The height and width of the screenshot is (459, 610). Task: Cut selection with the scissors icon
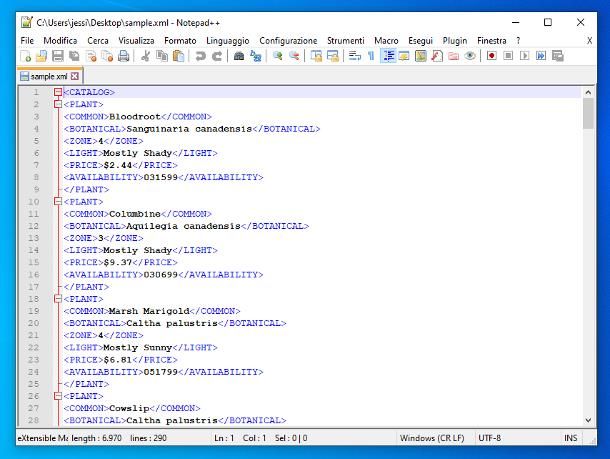coord(145,56)
